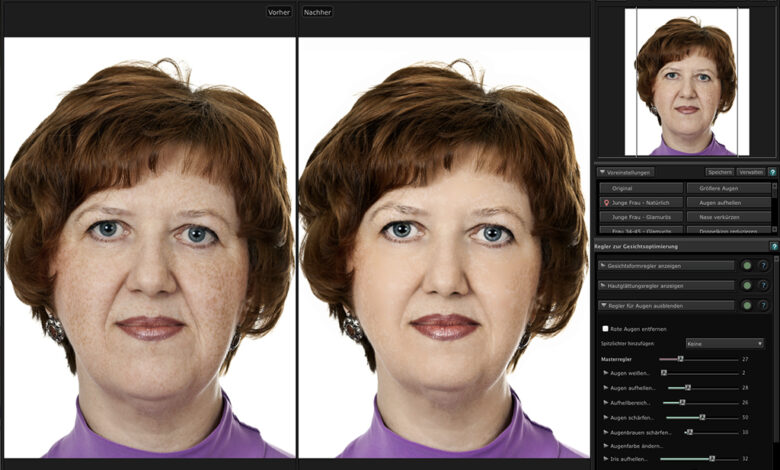
Task: Click the Augenbrauen schärfen slider handle
Action: 689,432
